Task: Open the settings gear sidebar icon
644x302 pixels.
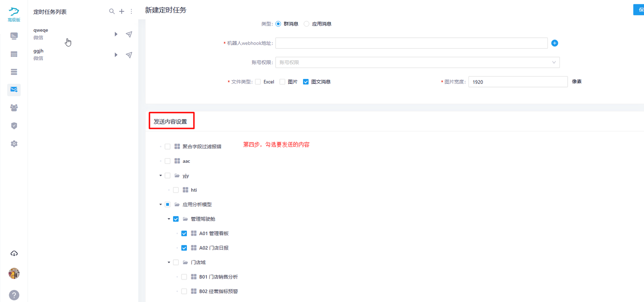Action: (x=14, y=144)
